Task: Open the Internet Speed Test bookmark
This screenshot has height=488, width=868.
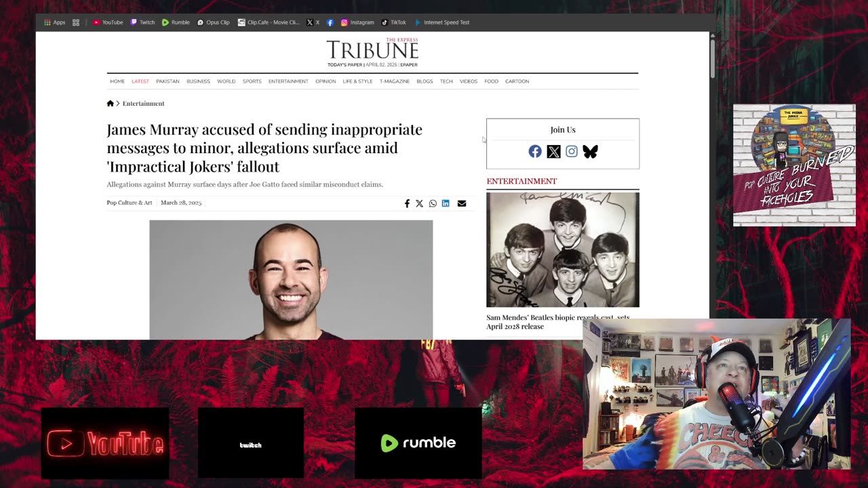Action: coord(441,22)
